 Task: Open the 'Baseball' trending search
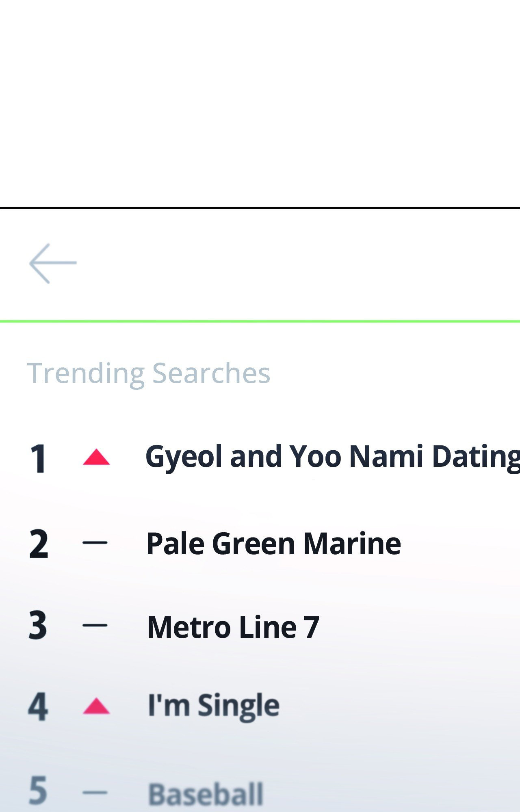(206, 794)
